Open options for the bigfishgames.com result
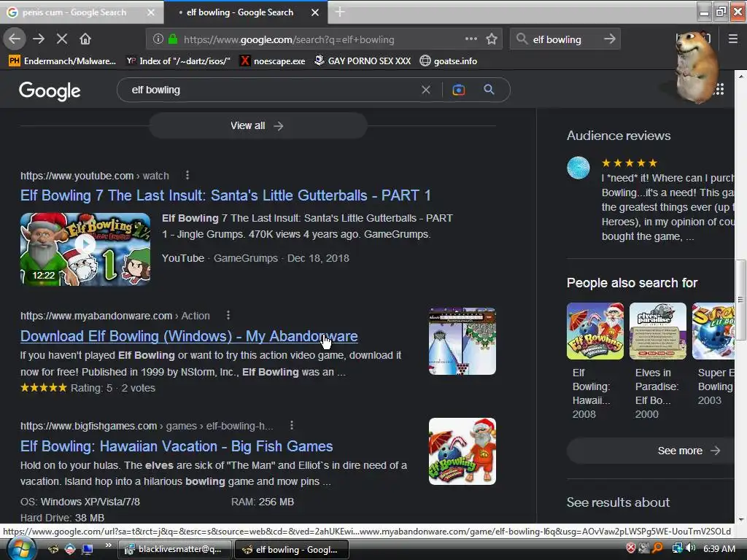 pos(292,425)
